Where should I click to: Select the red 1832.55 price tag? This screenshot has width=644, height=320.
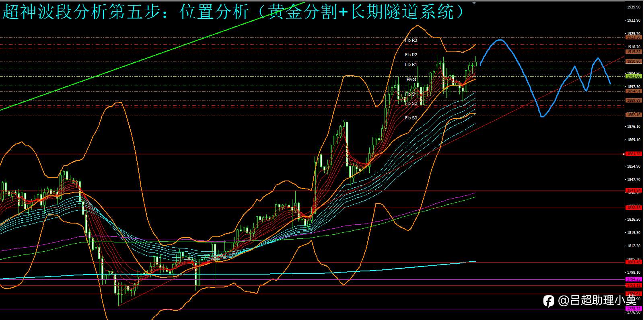(x=634, y=208)
